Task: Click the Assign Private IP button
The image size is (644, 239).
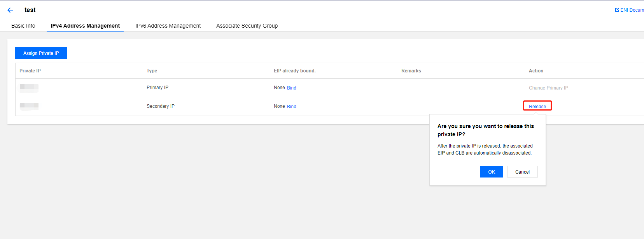Action: pyautogui.click(x=41, y=53)
